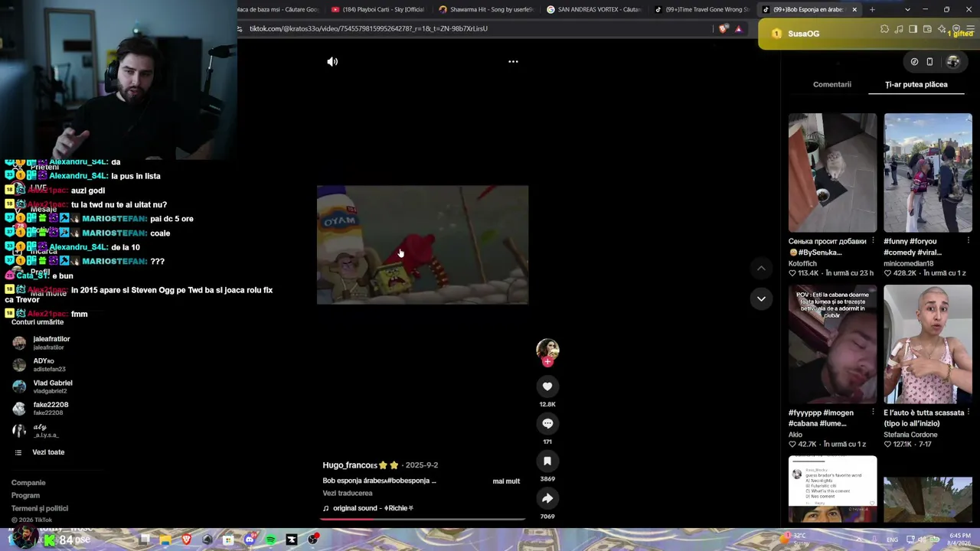The image size is (980, 551).
Task: Close the Bob Esponja browser tab
Action: click(x=854, y=9)
